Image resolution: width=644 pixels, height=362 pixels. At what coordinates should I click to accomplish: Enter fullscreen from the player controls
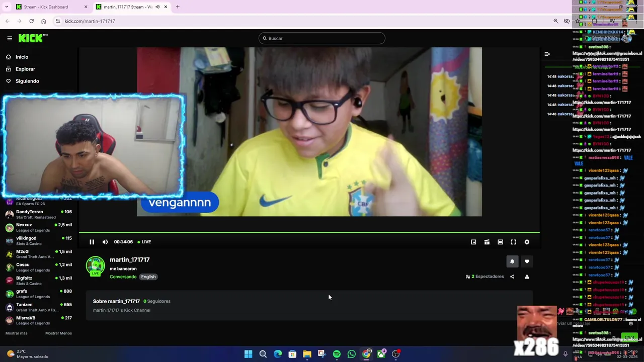pyautogui.click(x=513, y=242)
